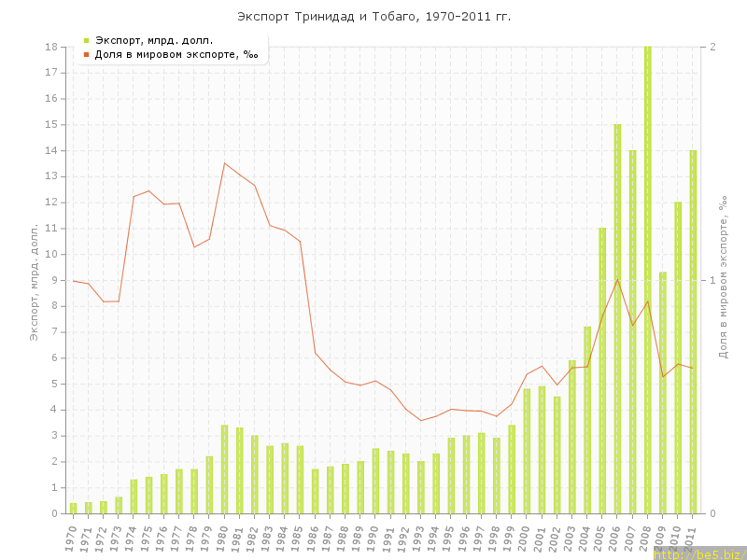Open the be5.biz watermark link
This screenshot has width=747, height=560.
coord(699,553)
